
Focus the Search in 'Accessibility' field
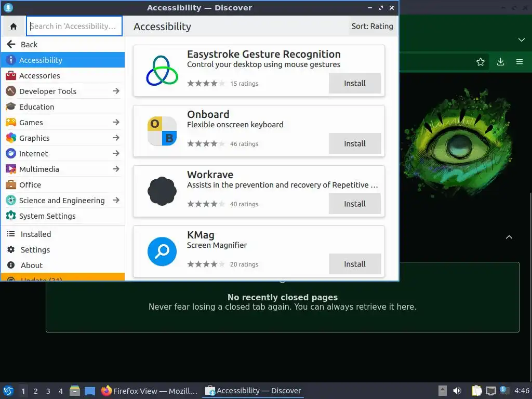(74, 26)
